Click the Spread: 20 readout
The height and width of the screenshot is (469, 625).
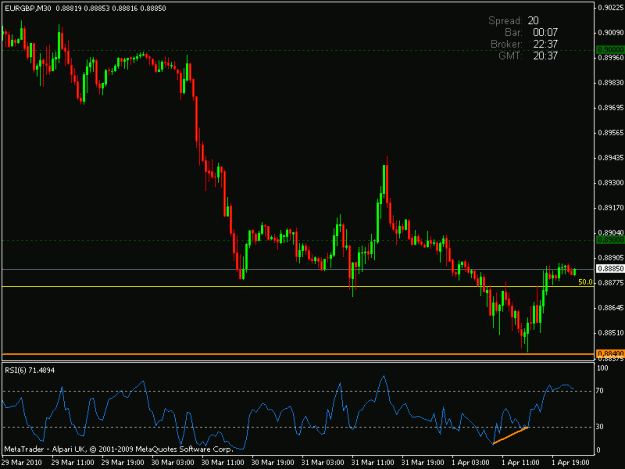tap(514, 21)
